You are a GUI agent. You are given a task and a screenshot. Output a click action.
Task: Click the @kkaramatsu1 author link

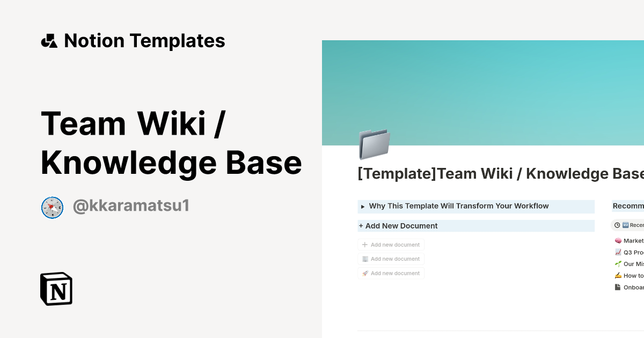(x=130, y=205)
